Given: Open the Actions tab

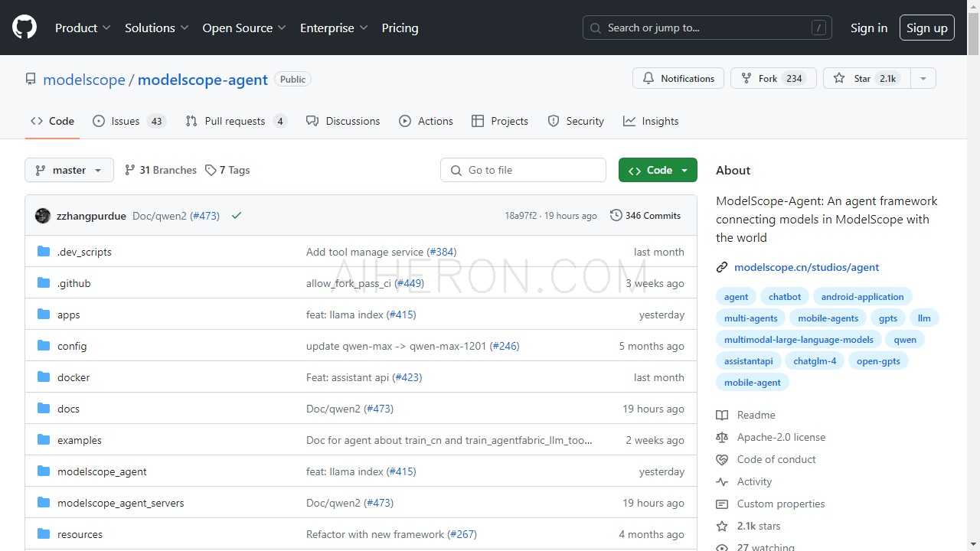Looking at the screenshot, I should point(426,121).
